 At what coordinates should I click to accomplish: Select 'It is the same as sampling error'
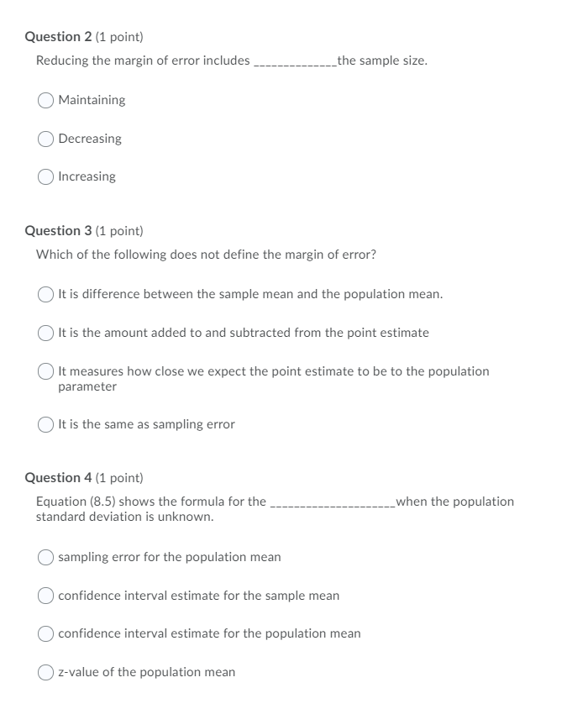[x=46, y=424]
